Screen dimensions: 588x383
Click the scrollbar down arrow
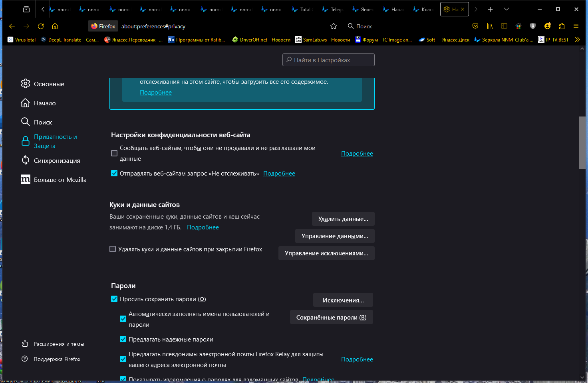coord(582,377)
